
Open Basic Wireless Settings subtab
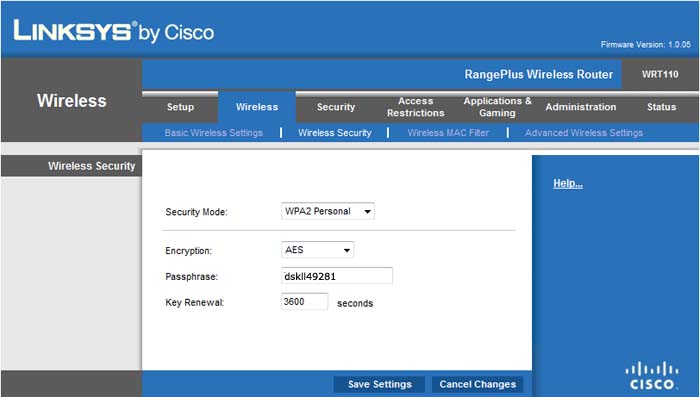[213, 133]
